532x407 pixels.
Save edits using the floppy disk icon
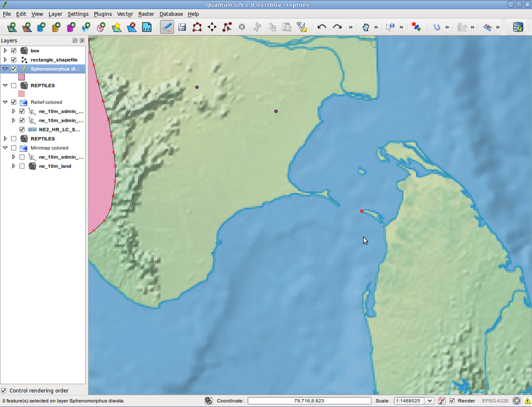coord(182,27)
